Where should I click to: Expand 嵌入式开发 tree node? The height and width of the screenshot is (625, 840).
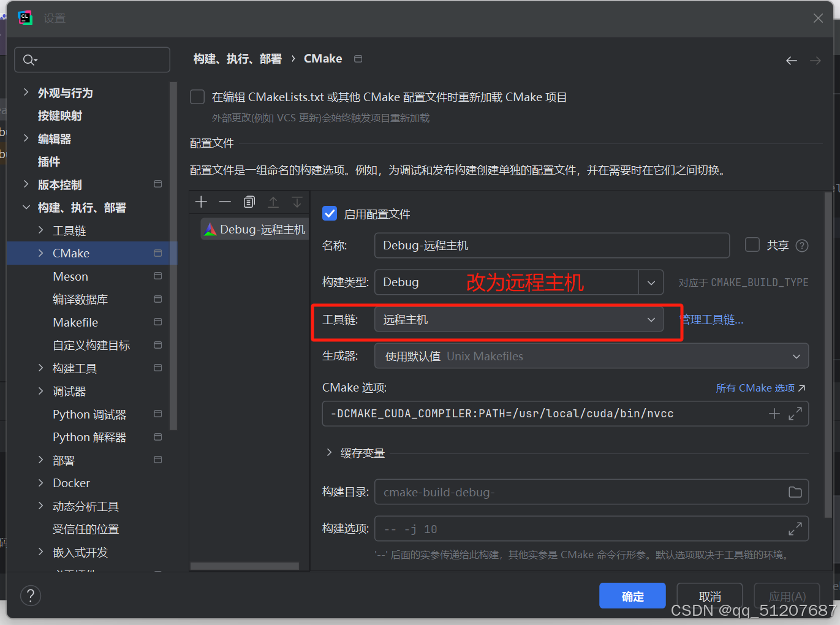(x=40, y=551)
